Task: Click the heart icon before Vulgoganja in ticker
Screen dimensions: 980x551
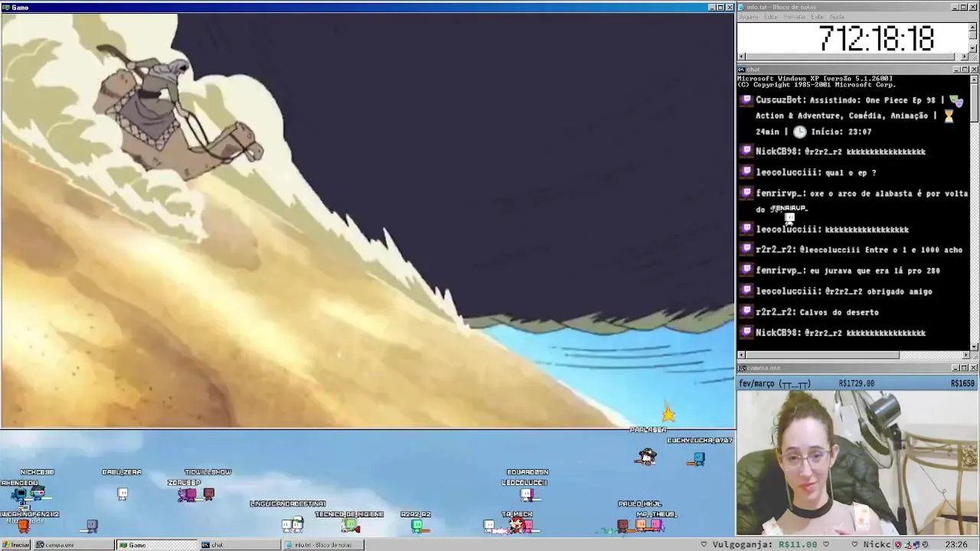Action: pyautogui.click(x=704, y=544)
